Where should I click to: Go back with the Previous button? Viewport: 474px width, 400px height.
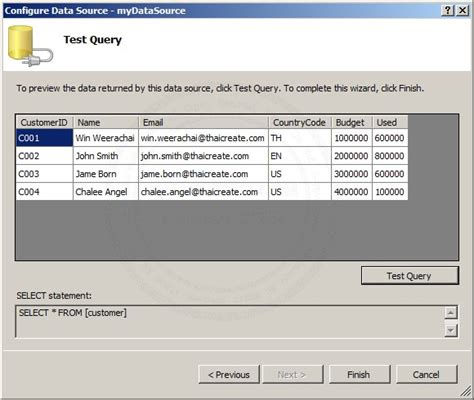pyautogui.click(x=229, y=374)
